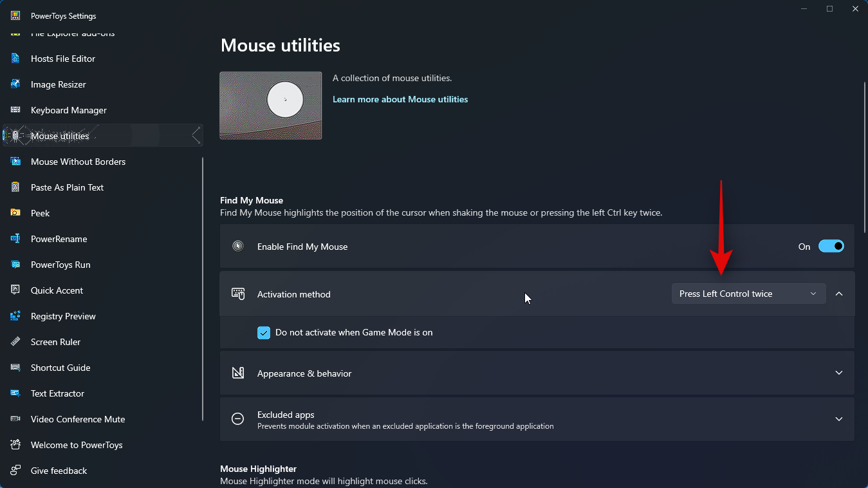This screenshot has width=868, height=488.
Task: Collapse the Activation method section chevron
Action: tap(839, 294)
